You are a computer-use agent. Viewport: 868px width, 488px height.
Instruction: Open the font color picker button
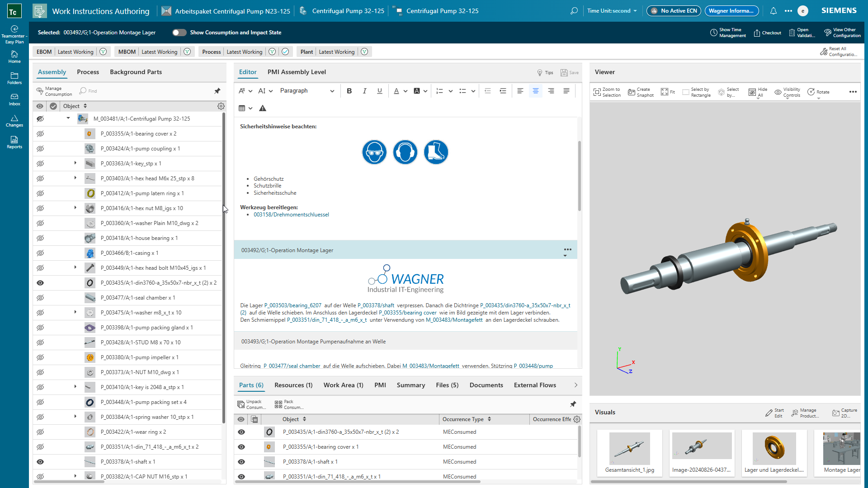(x=396, y=91)
